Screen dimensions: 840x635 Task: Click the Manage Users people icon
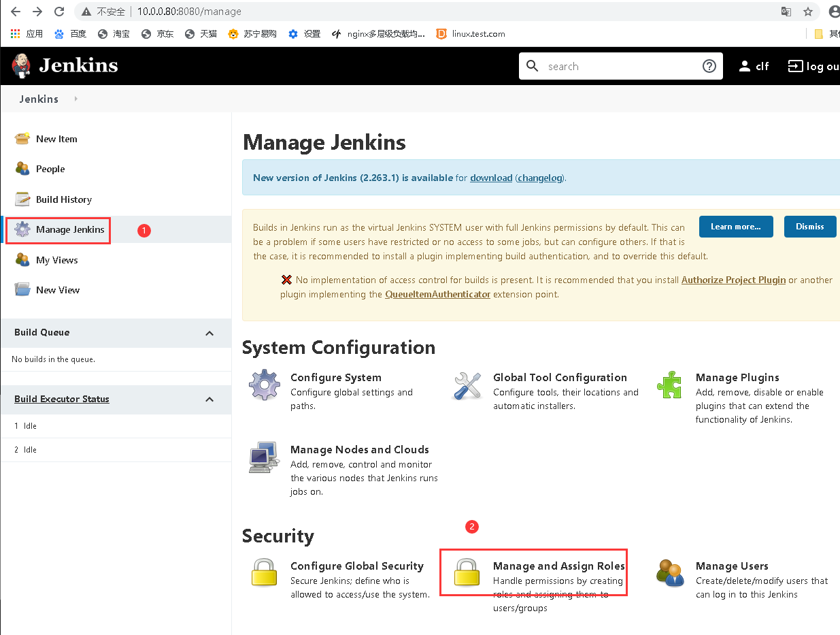[x=670, y=573]
